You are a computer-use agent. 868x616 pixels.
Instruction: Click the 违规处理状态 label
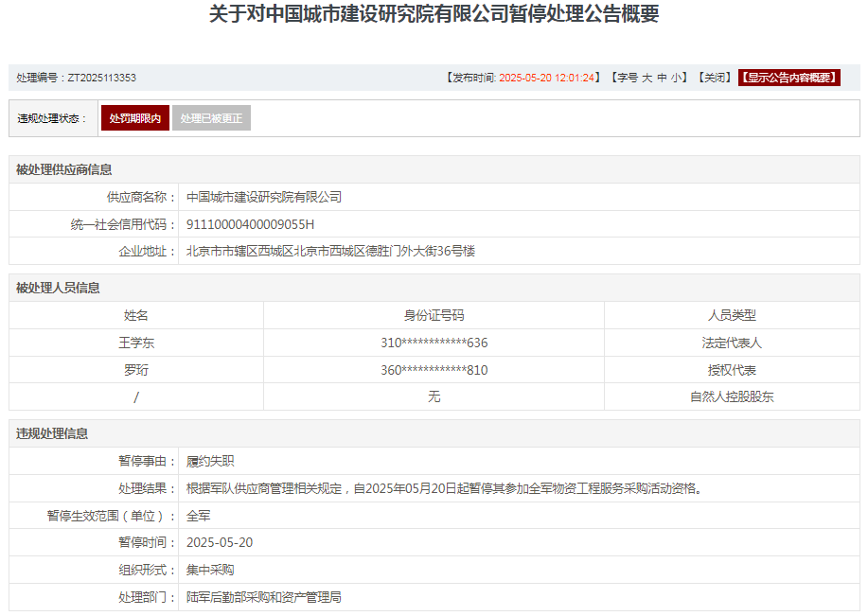51,118
